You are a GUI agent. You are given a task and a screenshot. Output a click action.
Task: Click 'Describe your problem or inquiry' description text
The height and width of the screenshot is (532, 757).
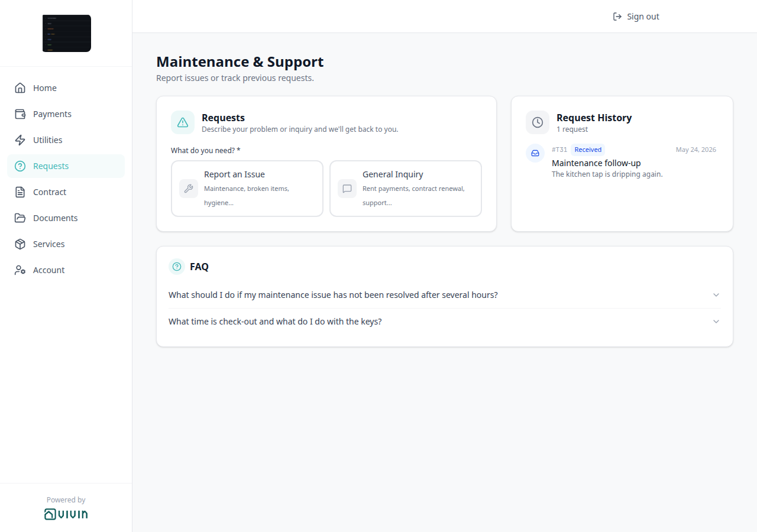point(300,129)
